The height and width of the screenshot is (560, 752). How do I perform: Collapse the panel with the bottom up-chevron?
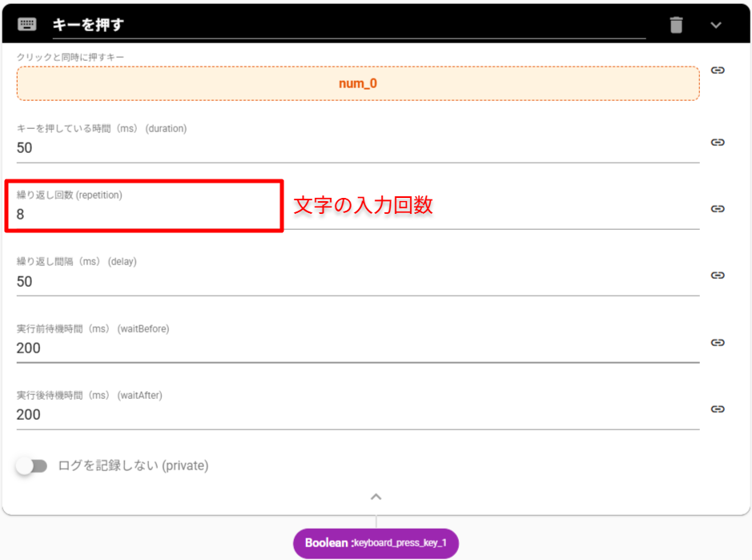(376, 497)
